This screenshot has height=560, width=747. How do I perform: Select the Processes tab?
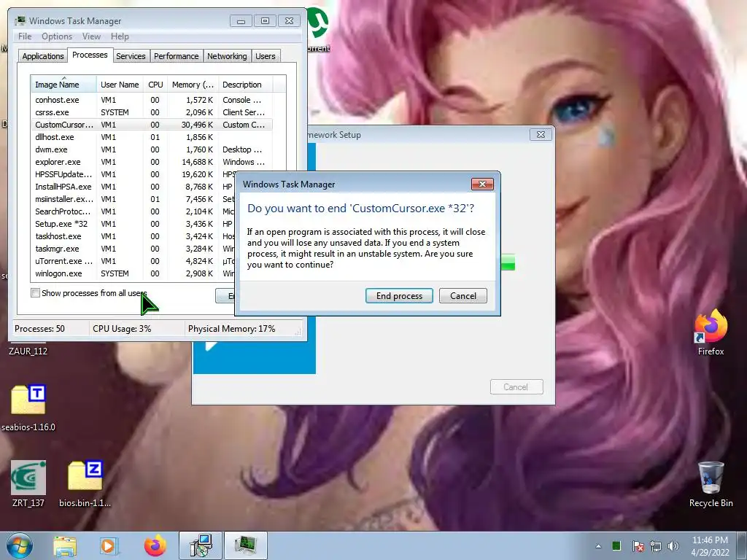pyautogui.click(x=90, y=55)
